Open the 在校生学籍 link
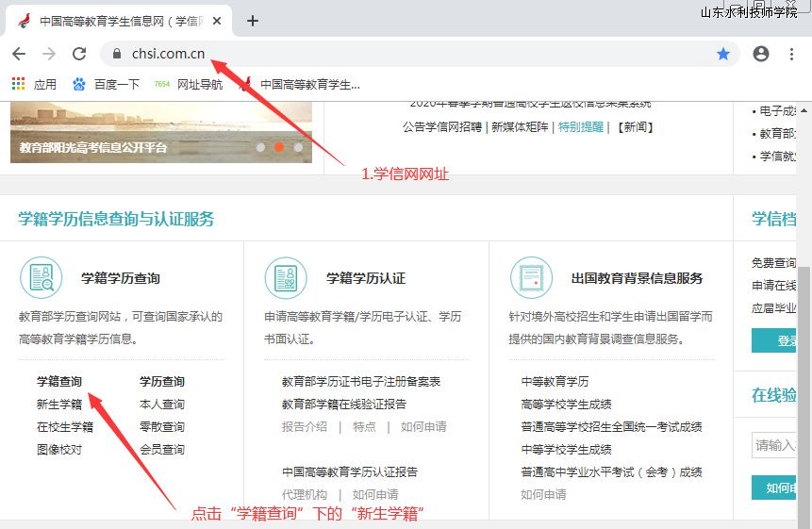 (65, 427)
